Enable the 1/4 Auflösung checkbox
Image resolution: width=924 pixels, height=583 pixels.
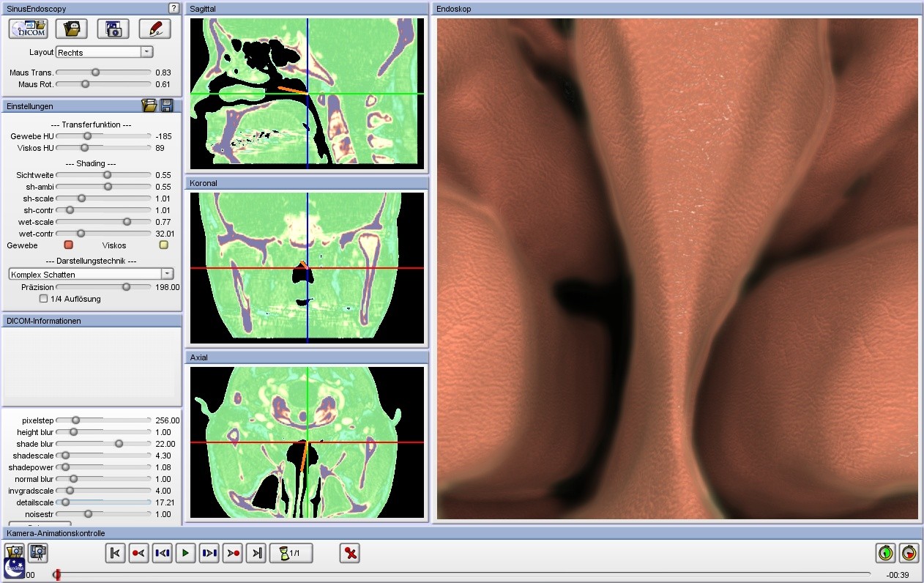tap(44, 299)
